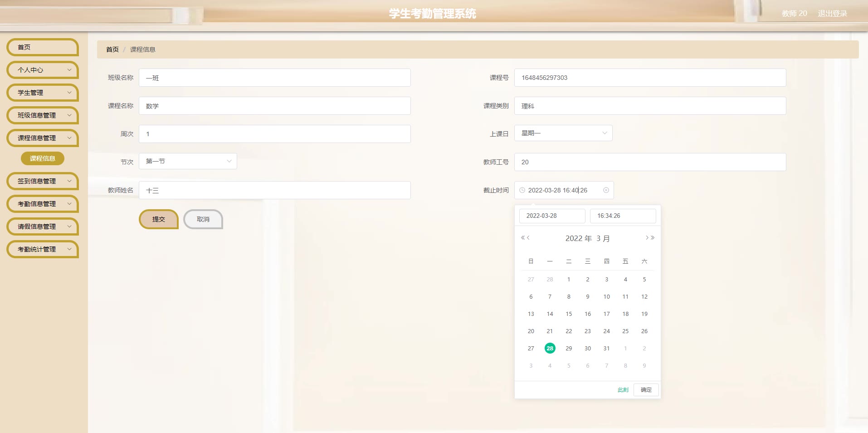Go to next year in calendar
The width and height of the screenshot is (868, 433).
tap(653, 238)
